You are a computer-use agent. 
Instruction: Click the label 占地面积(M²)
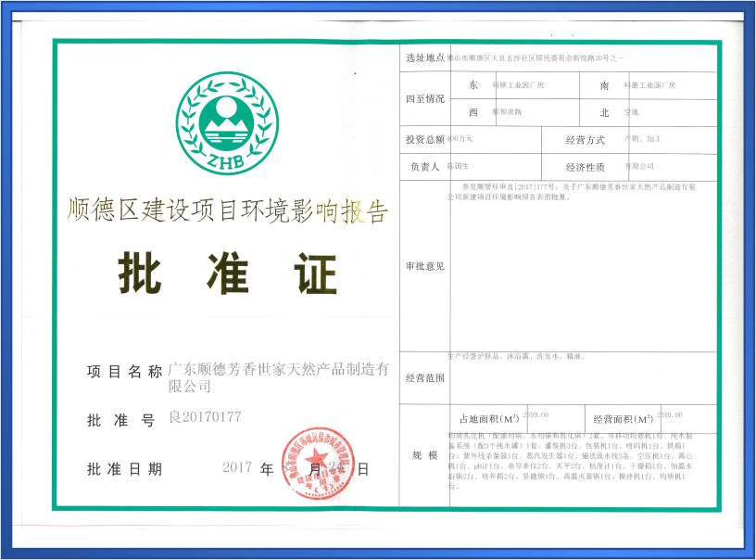pos(489,419)
